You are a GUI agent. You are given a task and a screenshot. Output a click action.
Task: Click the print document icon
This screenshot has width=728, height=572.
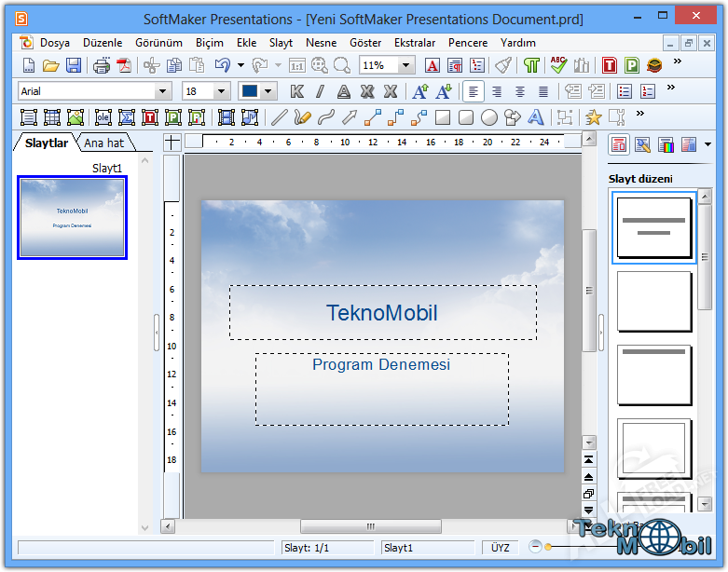[101, 65]
